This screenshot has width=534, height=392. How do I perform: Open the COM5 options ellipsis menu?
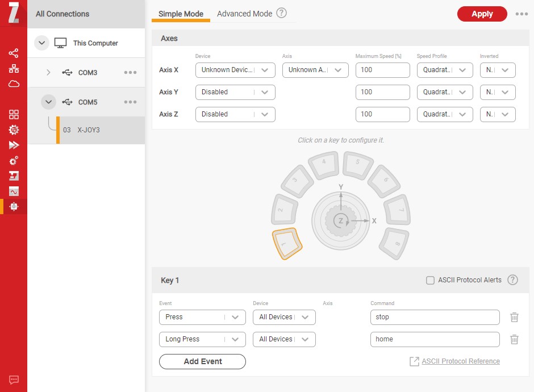coord(130,102)
